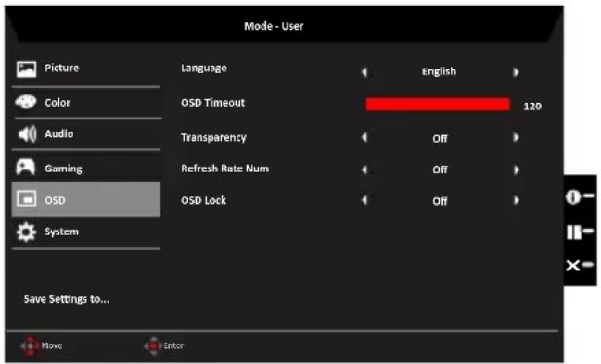
Task: Select the Language setting label
Action: point(204,69)
